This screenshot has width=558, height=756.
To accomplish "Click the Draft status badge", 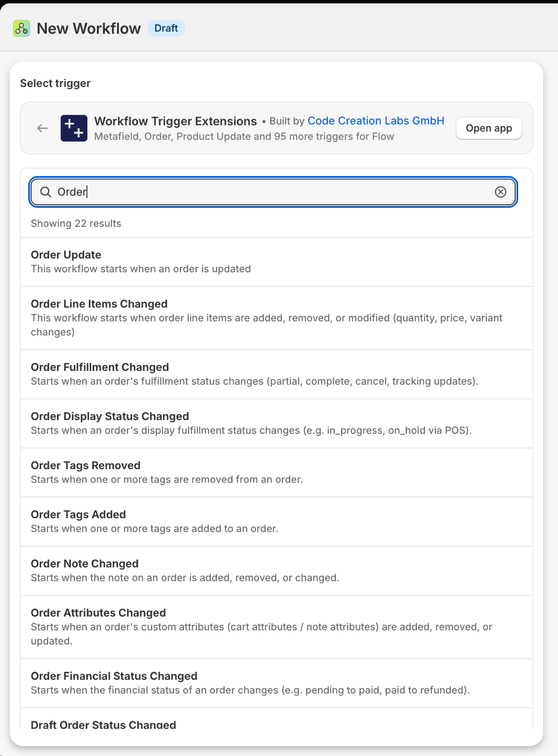I will point(166,28).
